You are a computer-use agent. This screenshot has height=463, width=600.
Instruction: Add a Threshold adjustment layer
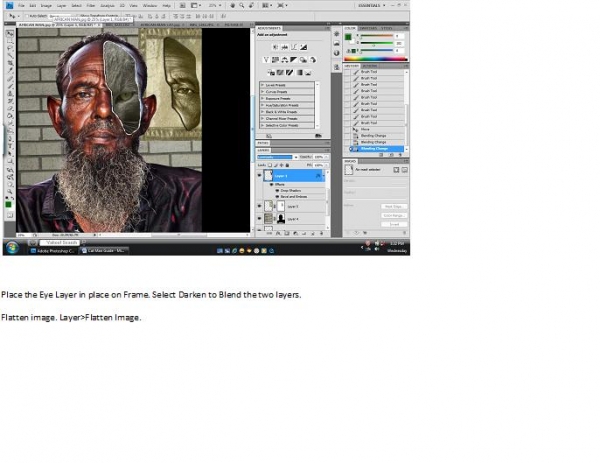coord(290,72)
